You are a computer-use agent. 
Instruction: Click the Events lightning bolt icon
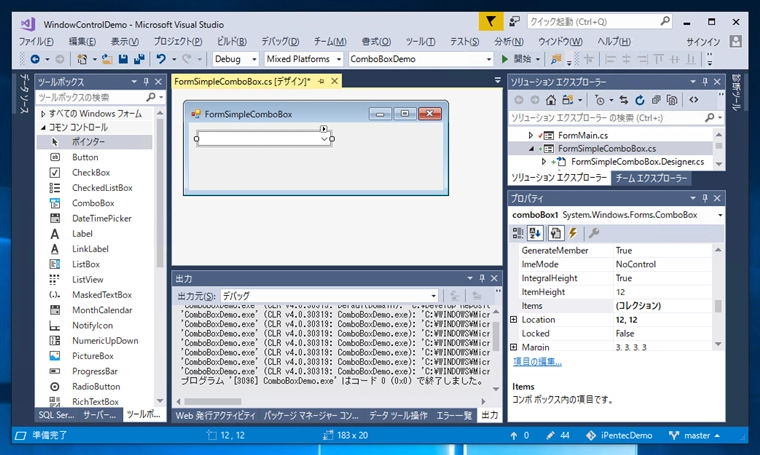(x=573, y=234)
